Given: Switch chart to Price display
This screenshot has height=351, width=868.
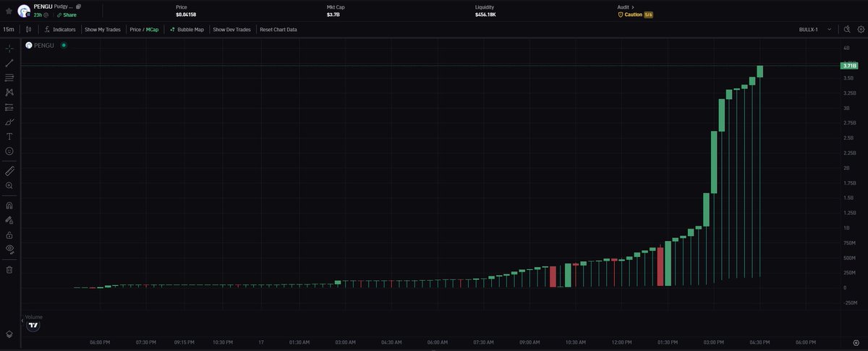Looking at the screenshot, I should [135, 30].
